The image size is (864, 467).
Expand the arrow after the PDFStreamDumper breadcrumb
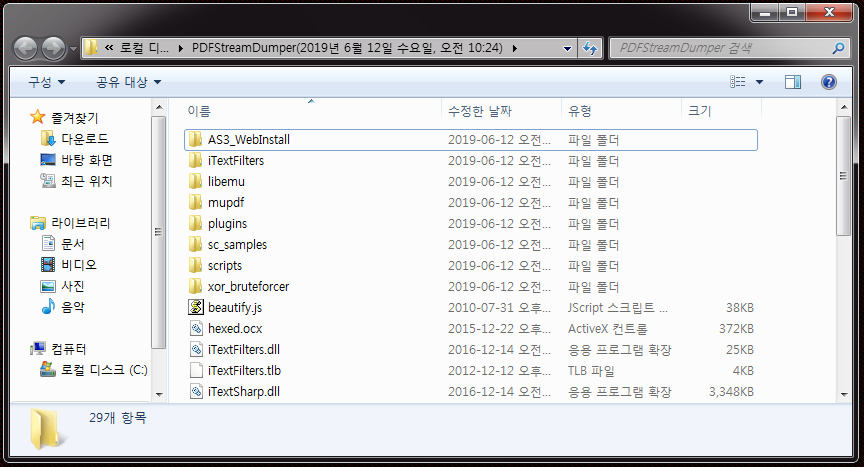coord(515,48)
